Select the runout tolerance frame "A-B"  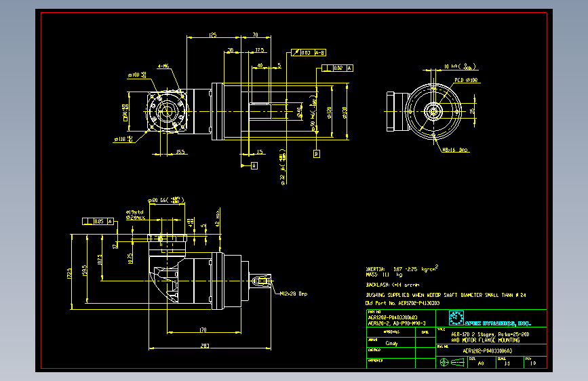pyautogui.click(x=309, y=53)
